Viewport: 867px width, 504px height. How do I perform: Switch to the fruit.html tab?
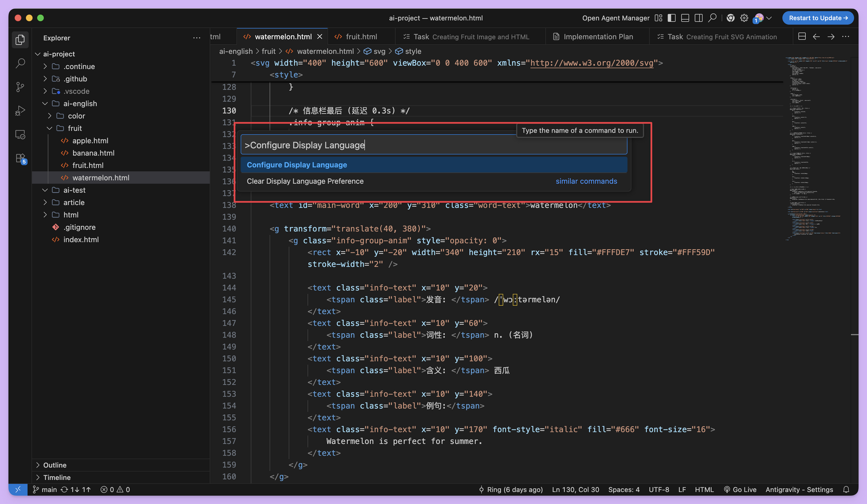tap(361, 37)
